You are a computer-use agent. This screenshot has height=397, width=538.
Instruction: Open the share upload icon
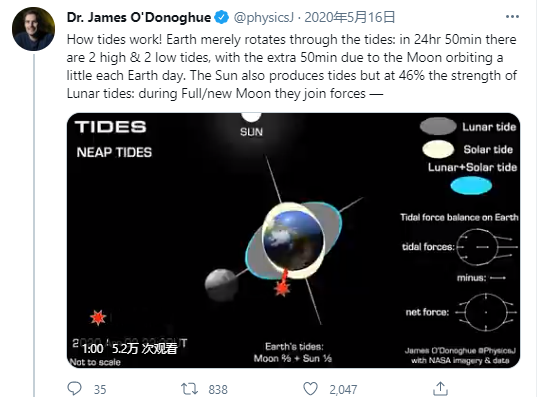(440, 389)
